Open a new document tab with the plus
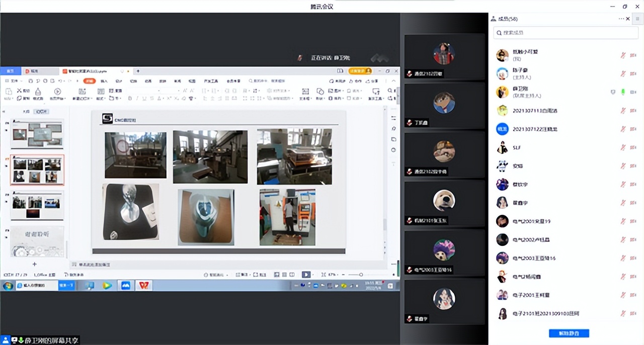The height and width of the screenshot is (345, 644). coord(138,71)
